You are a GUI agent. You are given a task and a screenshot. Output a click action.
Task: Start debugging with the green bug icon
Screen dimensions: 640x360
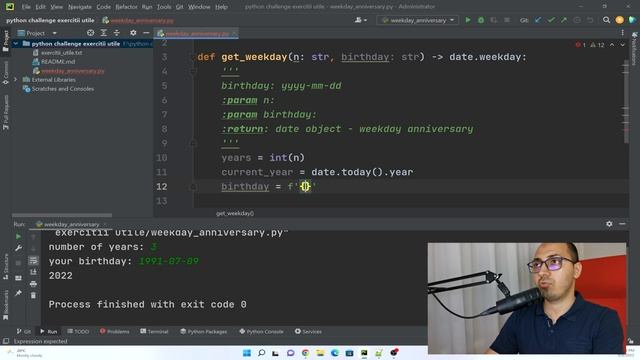pyautogui.click(x=481, y=20)
